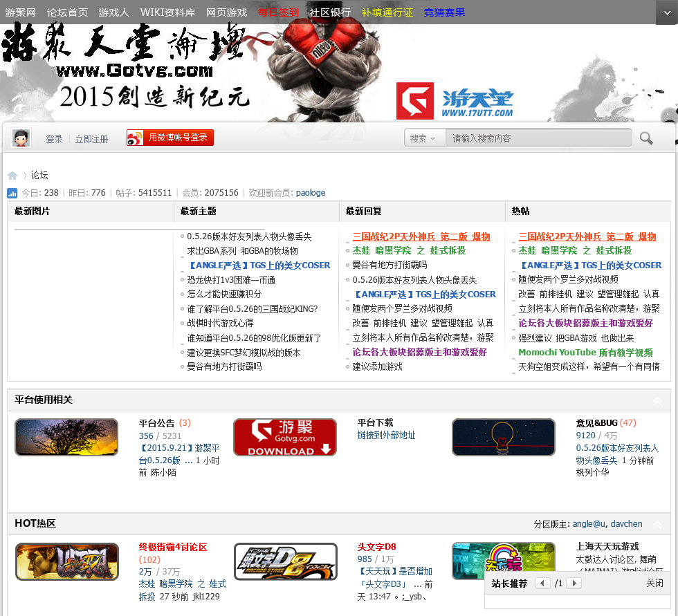Close the 站长推荐 panel via 关闭
This screenshot has height=616, width=678.
654,584
